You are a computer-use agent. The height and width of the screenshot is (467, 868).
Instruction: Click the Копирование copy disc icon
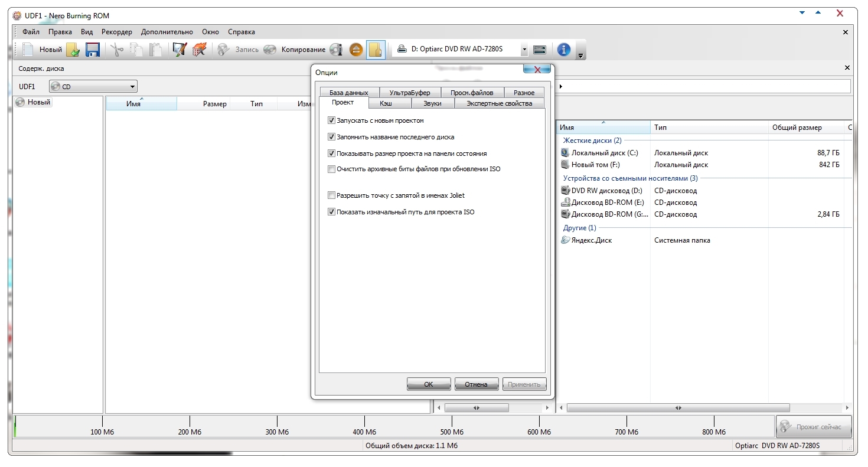click(270, 50)
